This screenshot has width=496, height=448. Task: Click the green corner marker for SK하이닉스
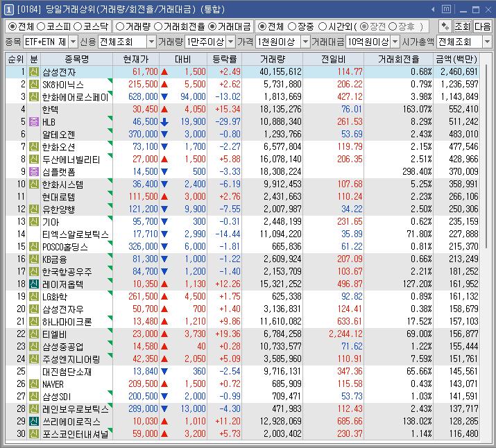(110, 81)
